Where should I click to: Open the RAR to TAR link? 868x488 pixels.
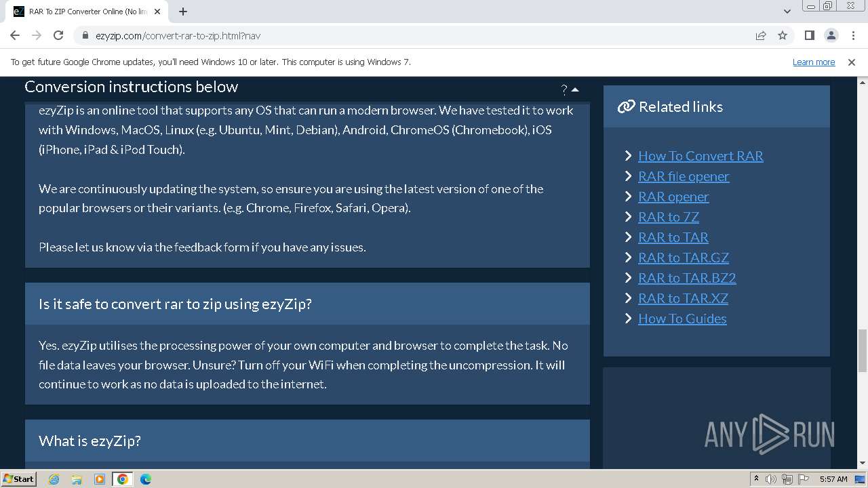pos(673,237)
